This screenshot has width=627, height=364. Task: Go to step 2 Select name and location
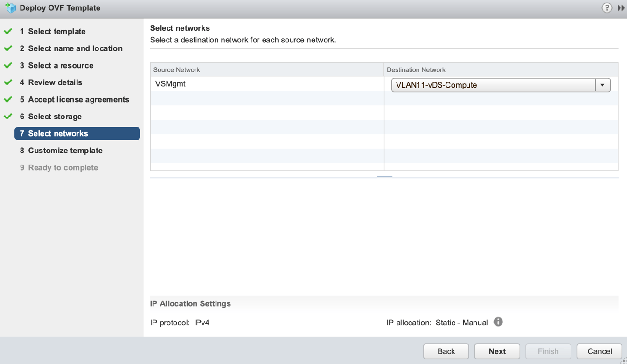tap(75, 48)
